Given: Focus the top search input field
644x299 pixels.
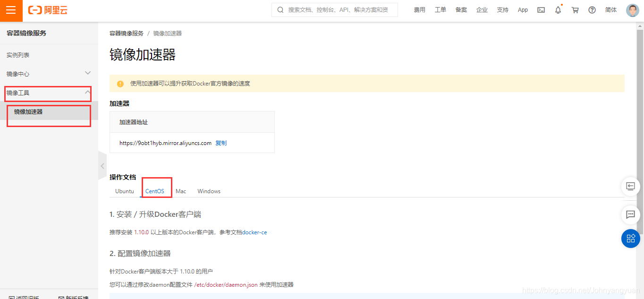Looking at the screenshot, I should (x=335, y=10).
